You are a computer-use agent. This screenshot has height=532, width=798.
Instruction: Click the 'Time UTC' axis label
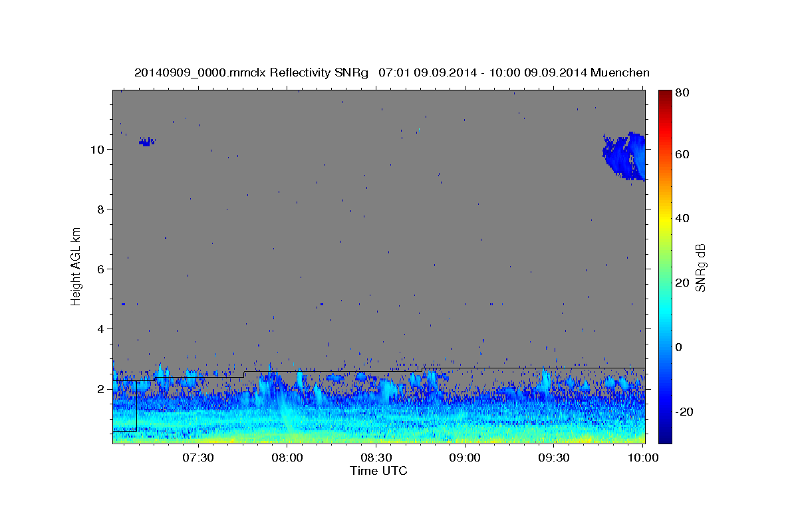point(378,471)
